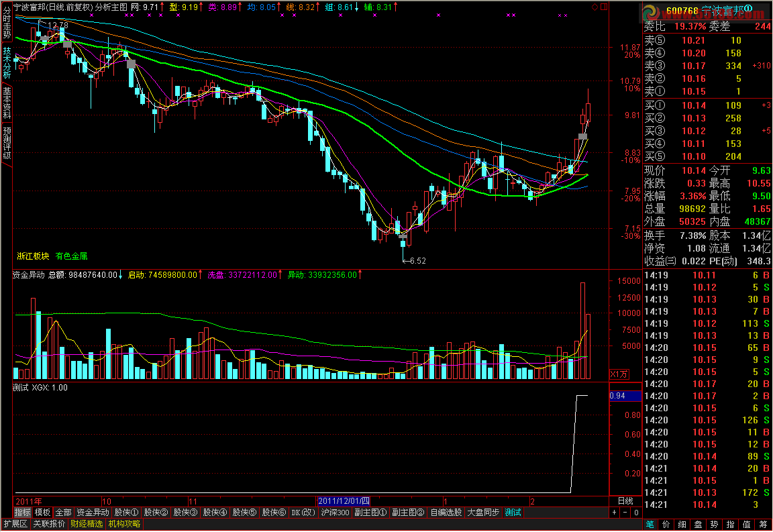Viewport: 773px width, 532px height.
Task: Click the plus zoom button below chart
Action: [614, 513]
